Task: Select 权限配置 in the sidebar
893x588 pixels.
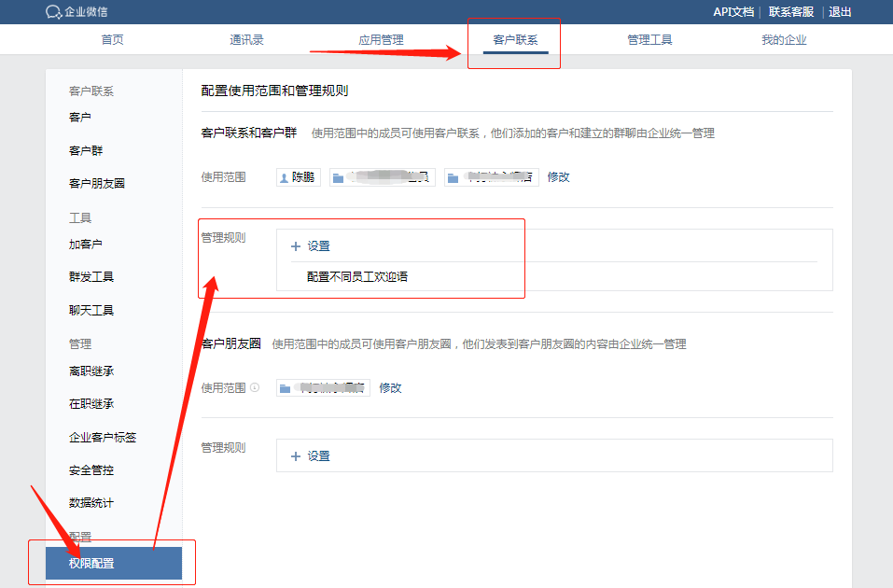Action: pos(114,564)
